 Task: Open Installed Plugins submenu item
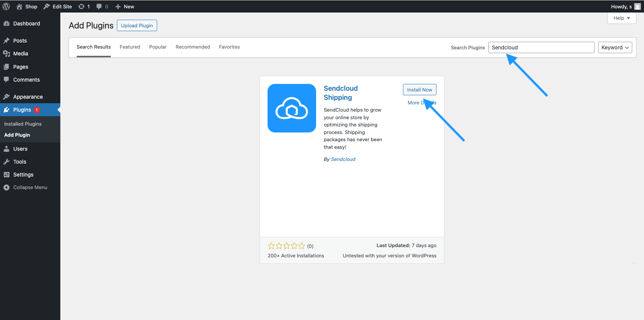coord(23,124)
